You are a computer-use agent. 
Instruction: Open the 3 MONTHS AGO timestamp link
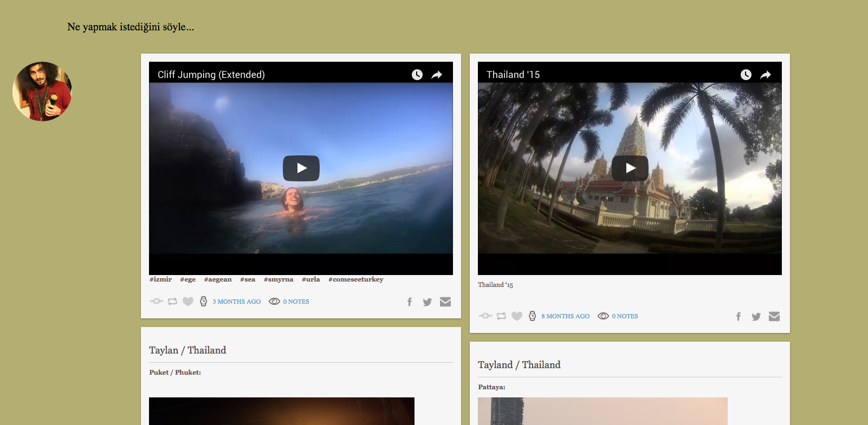coord(237,302)
